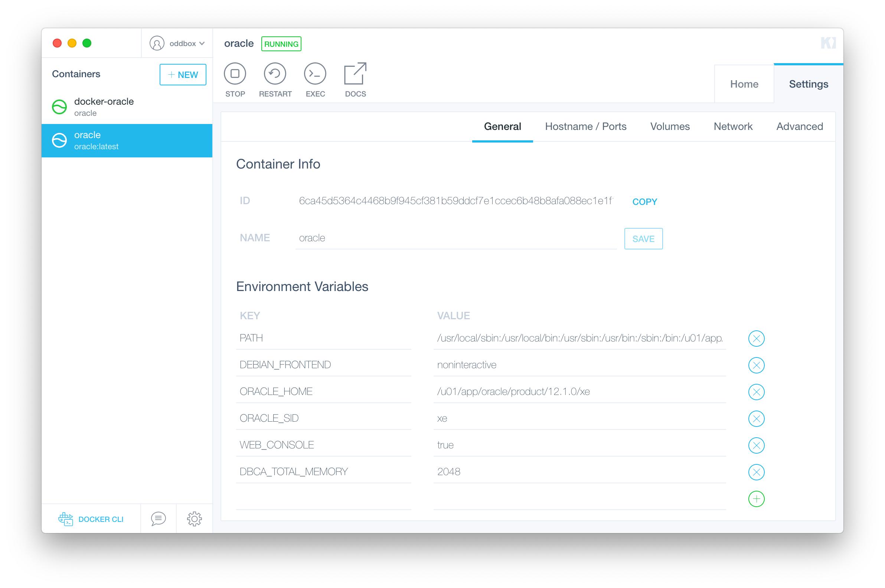The width and height of the screenshot is (885, 588).
Task: Open the Volumes tab
Action: pyautogui.click(x=670, y=126)
